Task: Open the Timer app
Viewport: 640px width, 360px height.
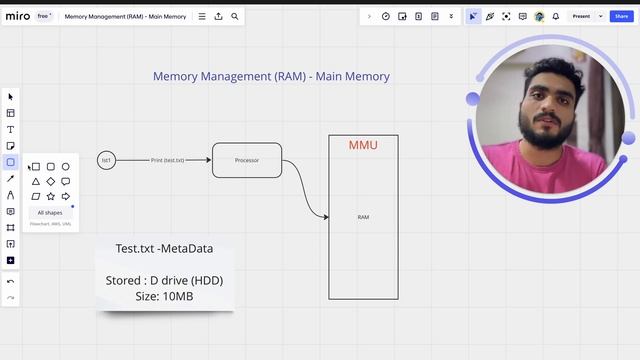Action: (386, 16)
